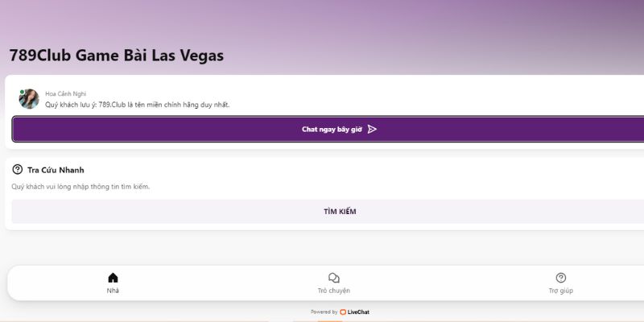644x322 pixels.
Task: Open the Trợ giúp tab label
Action: tap(561, 291)
